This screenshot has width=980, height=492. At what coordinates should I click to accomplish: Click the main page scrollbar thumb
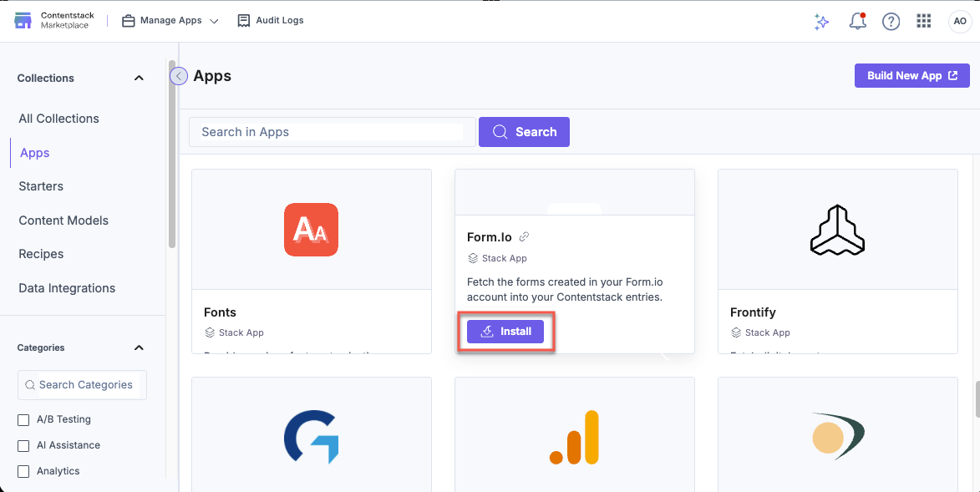tap(977, 398)
